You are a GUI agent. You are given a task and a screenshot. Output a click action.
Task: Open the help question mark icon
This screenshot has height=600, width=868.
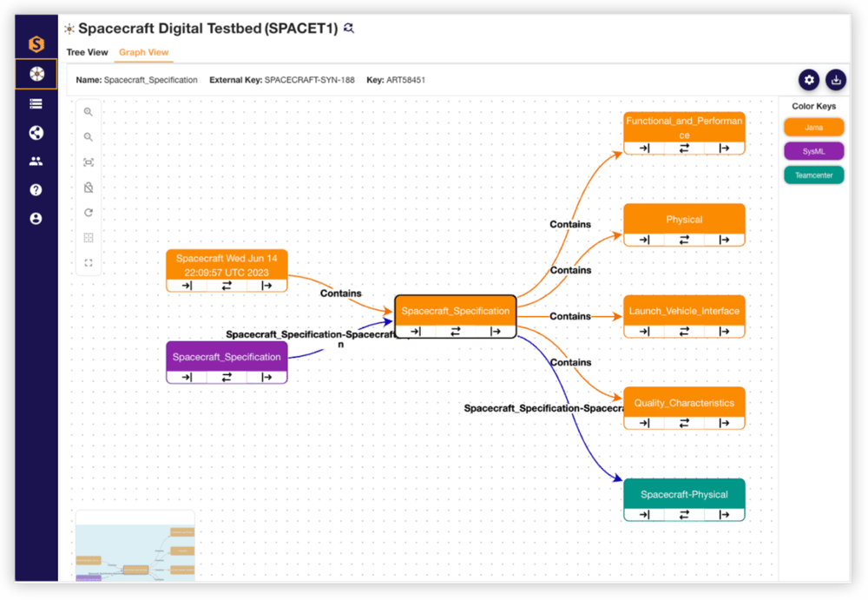[36, 190]
